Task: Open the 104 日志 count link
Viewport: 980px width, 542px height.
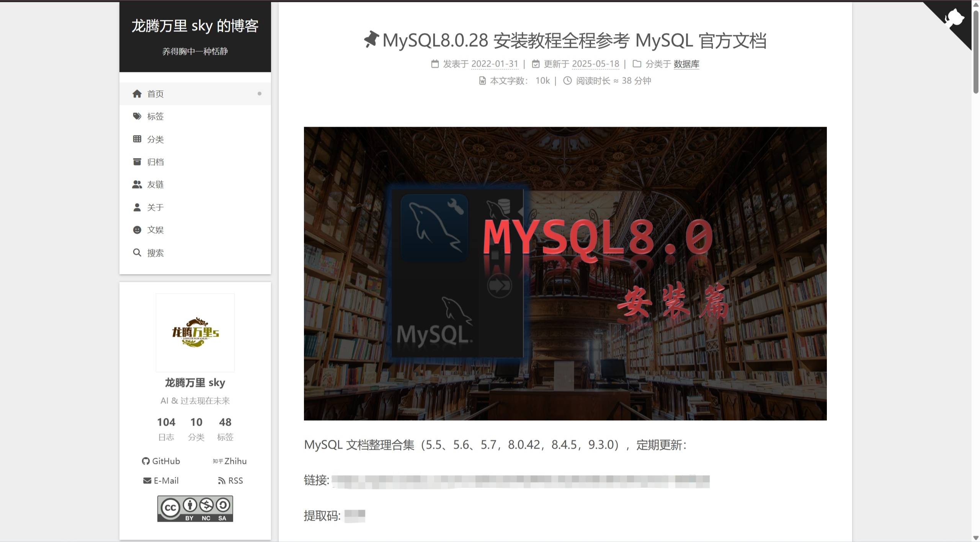Action: [166, 429]
